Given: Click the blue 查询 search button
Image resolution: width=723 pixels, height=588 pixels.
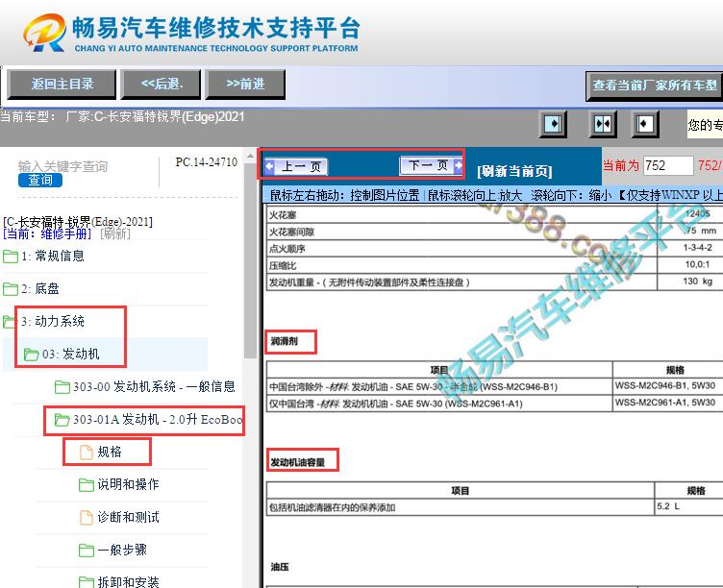Looking at the screenshot, I should coord(40,181).
